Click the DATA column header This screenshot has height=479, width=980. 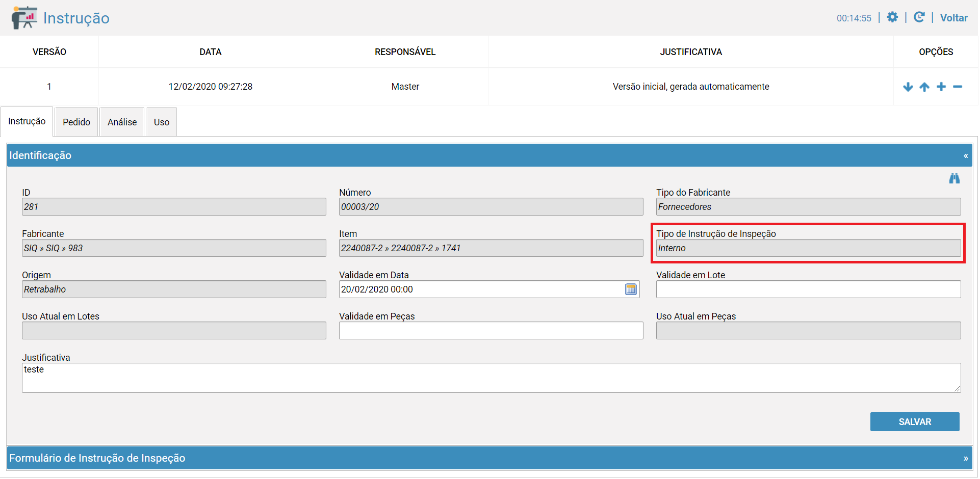[x=211, y=52]
